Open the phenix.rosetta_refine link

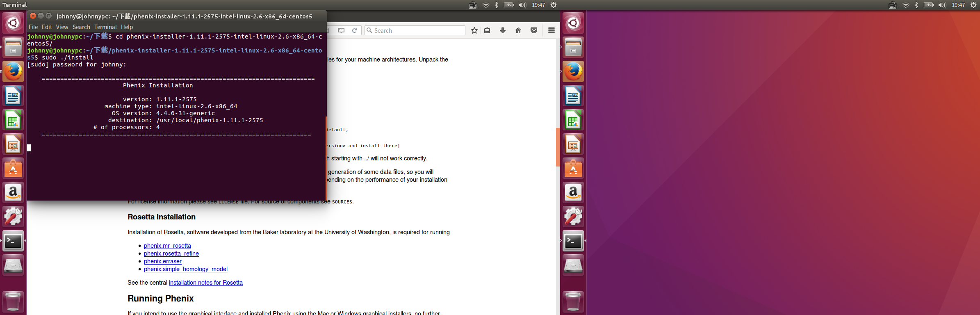[171, 253]
